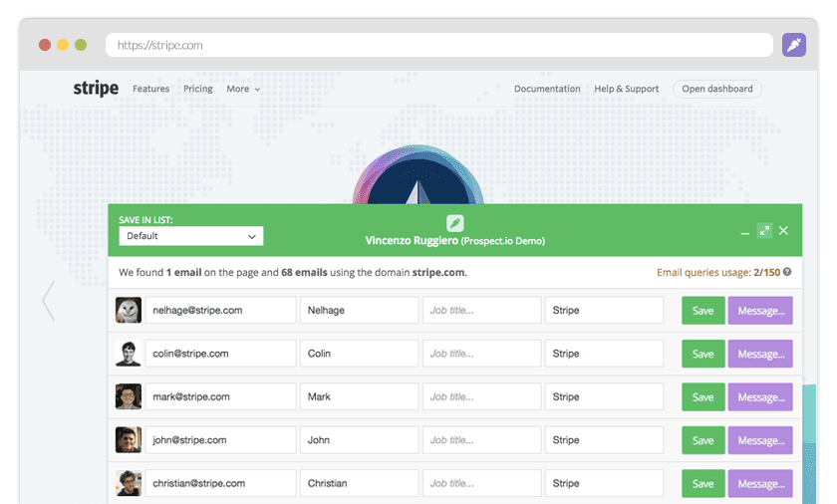This screenshot has height=504, width=837.
Task: Go to Stripe Documentation
Action: 547,89
